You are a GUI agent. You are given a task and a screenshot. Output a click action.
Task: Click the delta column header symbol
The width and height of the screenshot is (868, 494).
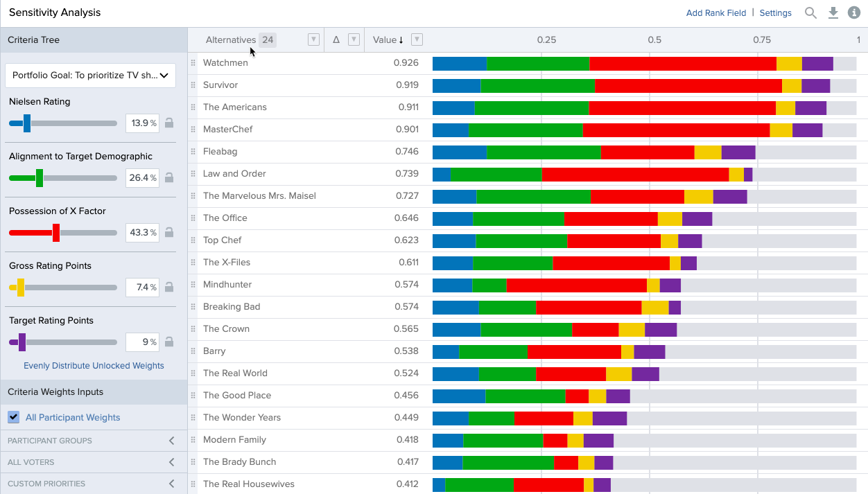pos(336,40)
